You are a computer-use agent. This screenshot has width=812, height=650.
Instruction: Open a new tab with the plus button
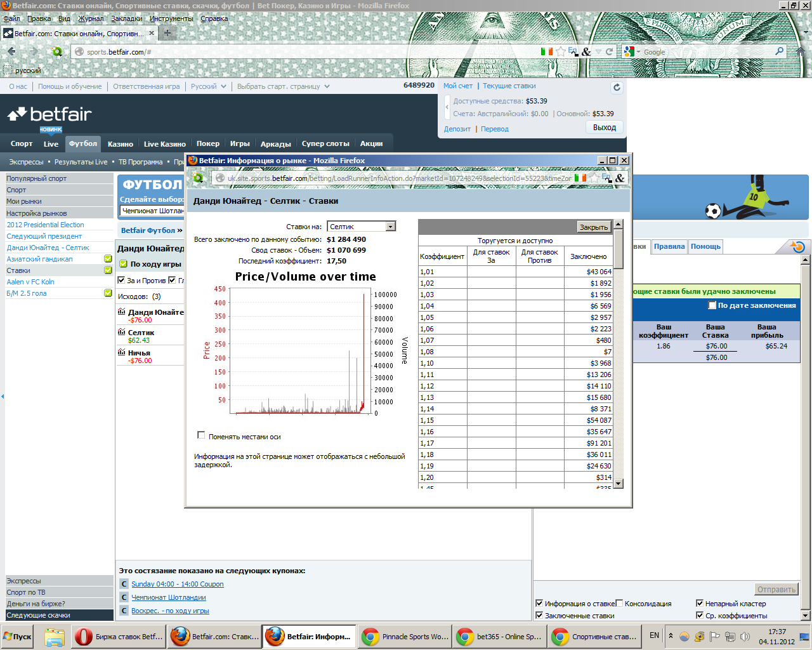pos(167,33)
